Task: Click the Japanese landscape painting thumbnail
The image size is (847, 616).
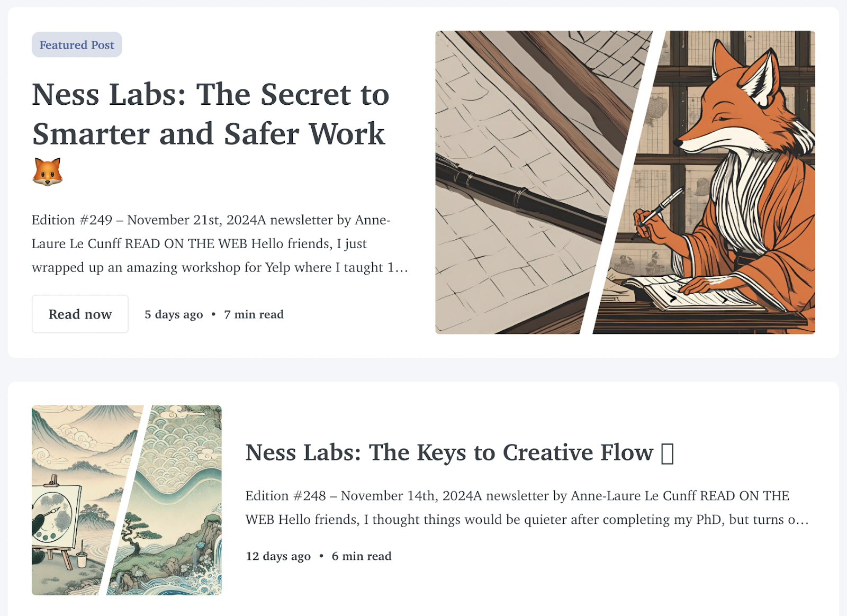Action: [127, 500]
